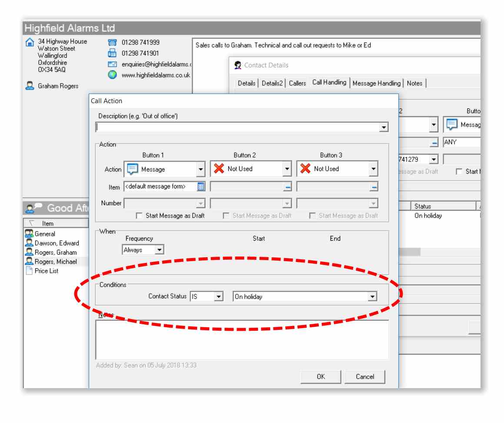Click into the Description text field
The image size is (504, 423).
(237, 128)
